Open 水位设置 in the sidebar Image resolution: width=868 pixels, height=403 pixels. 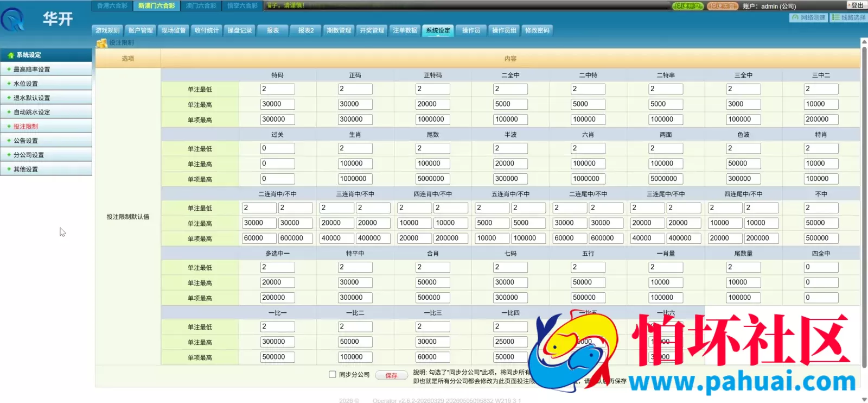coord(46,84)
